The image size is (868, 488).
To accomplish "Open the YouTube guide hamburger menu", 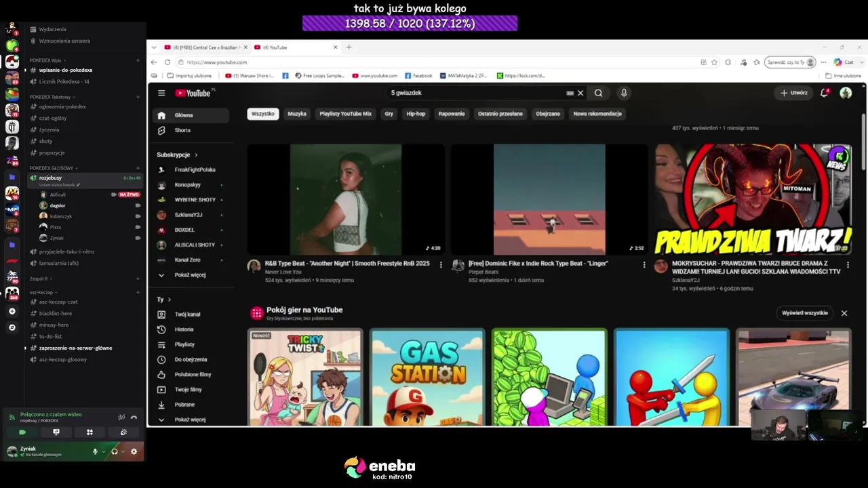I will pos(161,93).
